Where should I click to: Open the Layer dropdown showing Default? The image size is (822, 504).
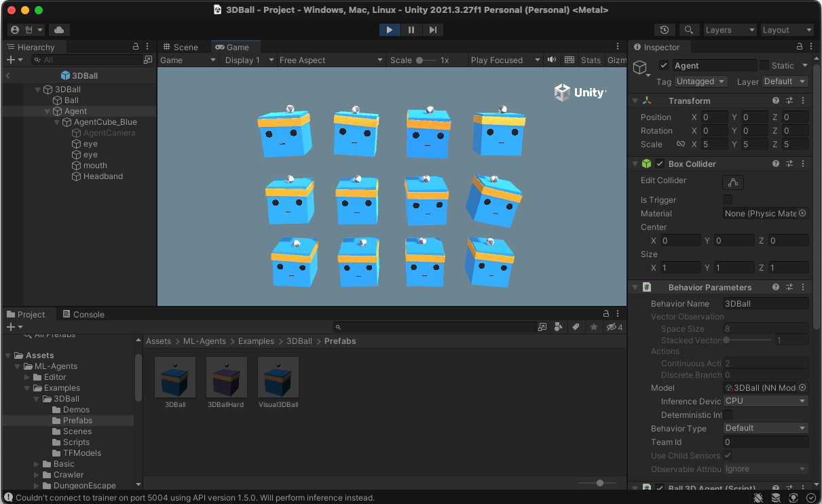pos(785,81)
